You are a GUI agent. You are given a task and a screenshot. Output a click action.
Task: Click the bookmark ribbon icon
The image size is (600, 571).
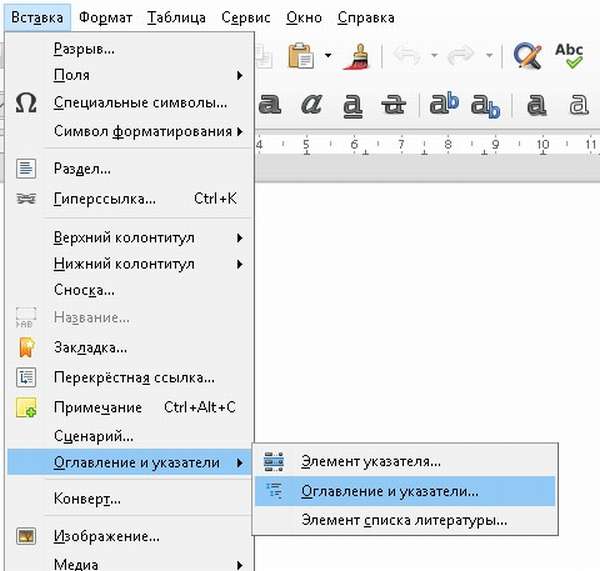(26, 347)
